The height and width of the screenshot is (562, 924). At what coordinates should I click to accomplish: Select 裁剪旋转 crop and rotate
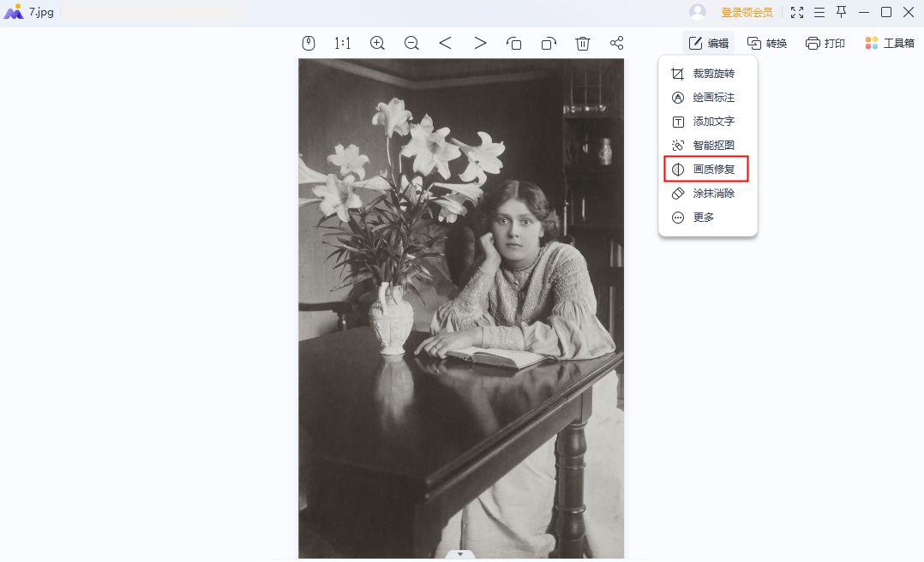point(707,74)
